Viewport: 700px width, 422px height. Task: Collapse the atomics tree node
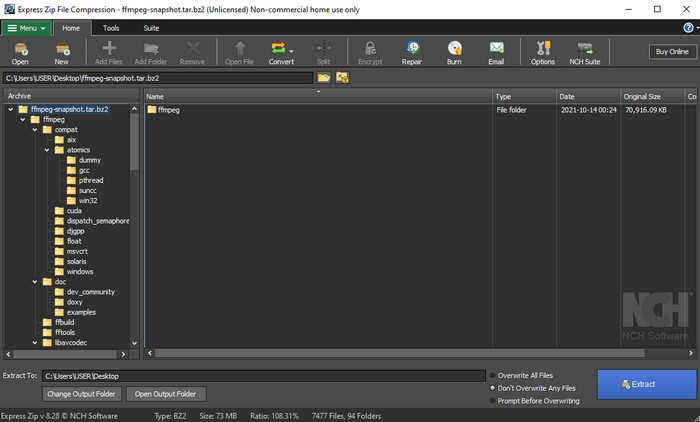point(47,150)
